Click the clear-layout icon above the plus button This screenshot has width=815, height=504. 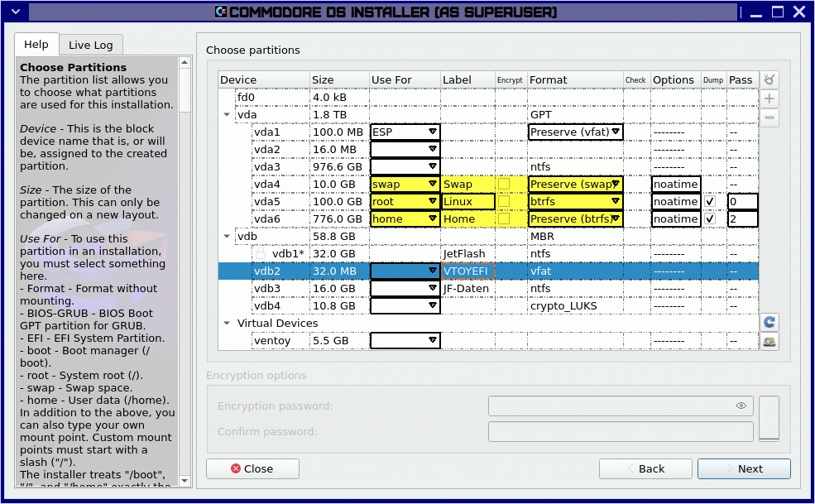[769, 79]
